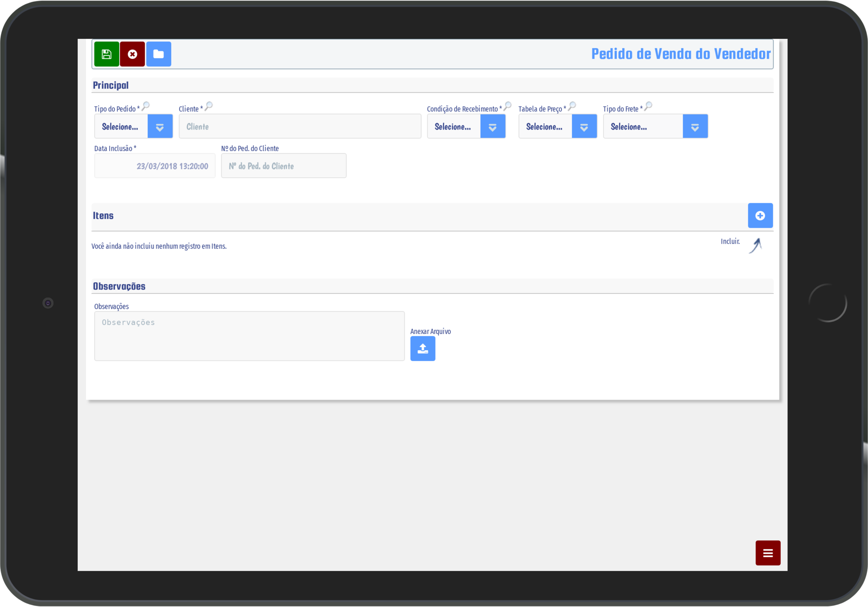Click the Data Inclusão date field

[x=154, y=166]
